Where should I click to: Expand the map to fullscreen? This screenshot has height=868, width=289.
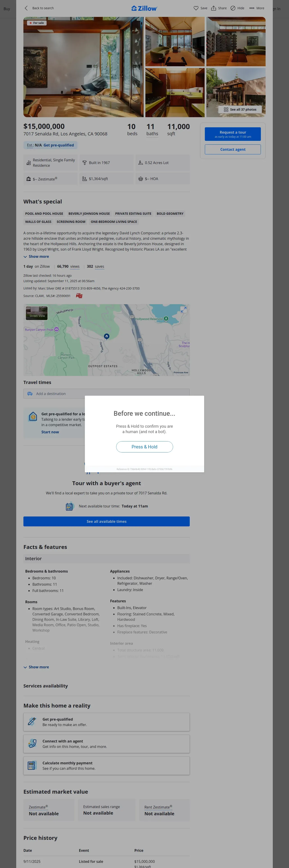183,310
